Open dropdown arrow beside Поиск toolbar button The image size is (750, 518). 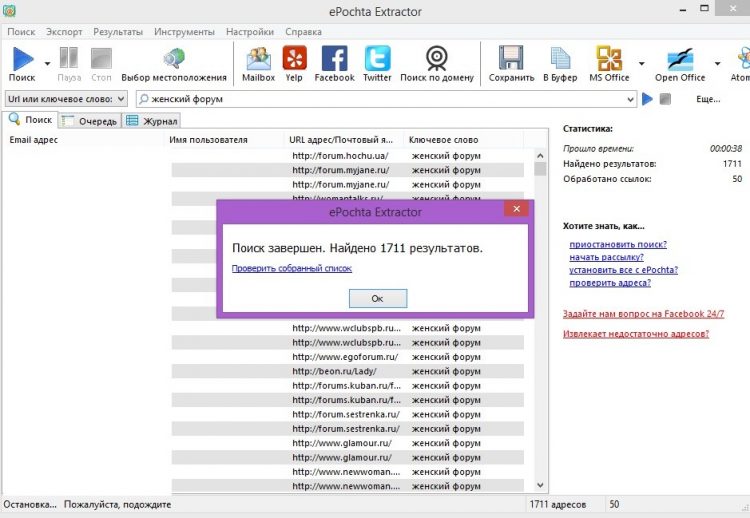tap(47, 64)
